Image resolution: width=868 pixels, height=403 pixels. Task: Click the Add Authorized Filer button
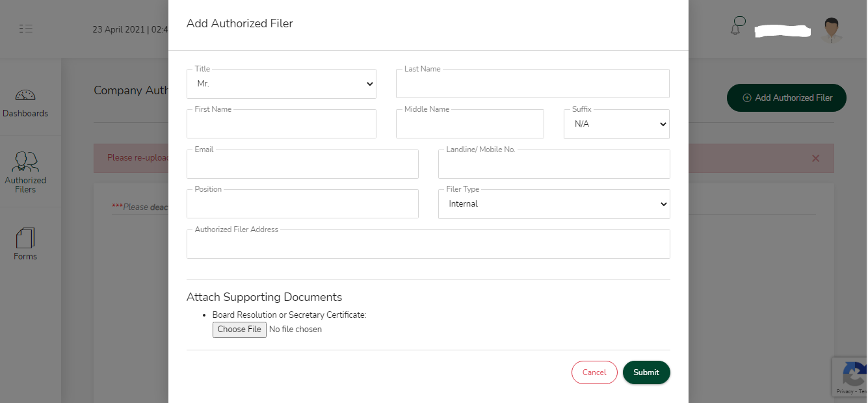pos(786,97)
